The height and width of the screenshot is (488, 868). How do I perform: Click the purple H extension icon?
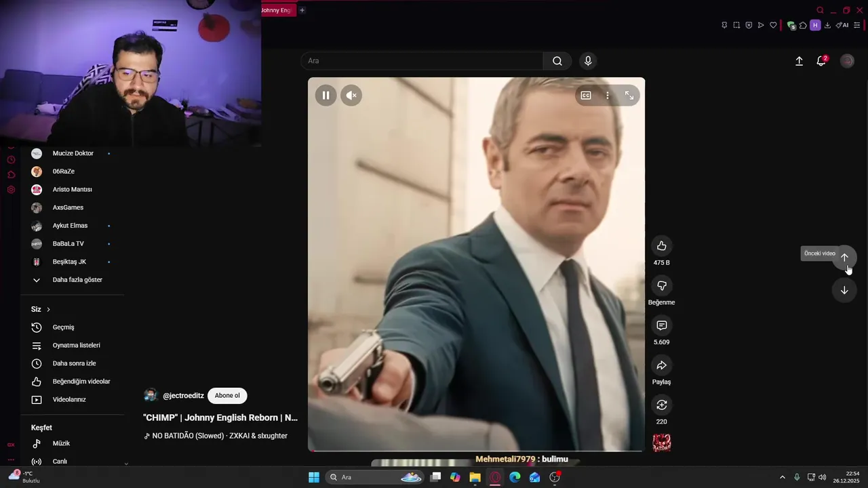tap(815, 25)
